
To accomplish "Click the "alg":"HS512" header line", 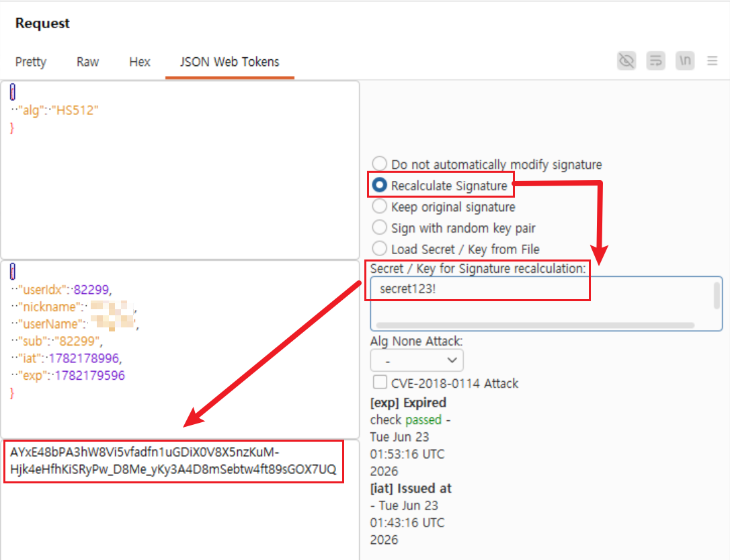I will [x=55, y=110].
